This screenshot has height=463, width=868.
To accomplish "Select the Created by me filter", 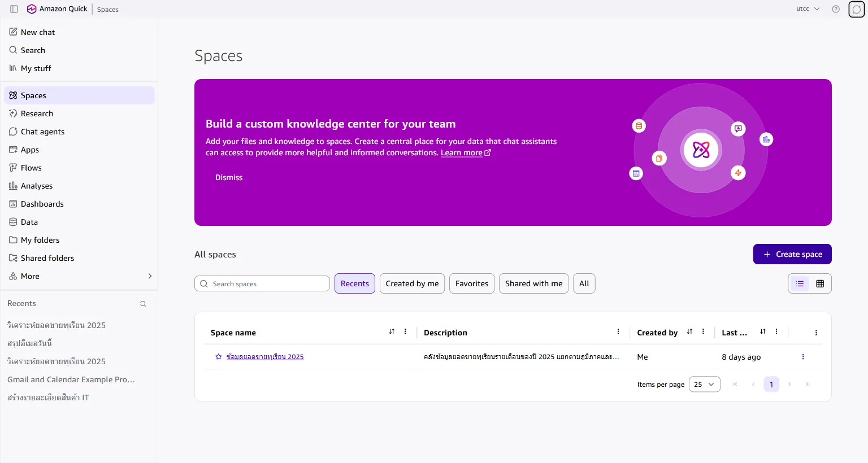I will pyautogui.click(x=413, y=283).
